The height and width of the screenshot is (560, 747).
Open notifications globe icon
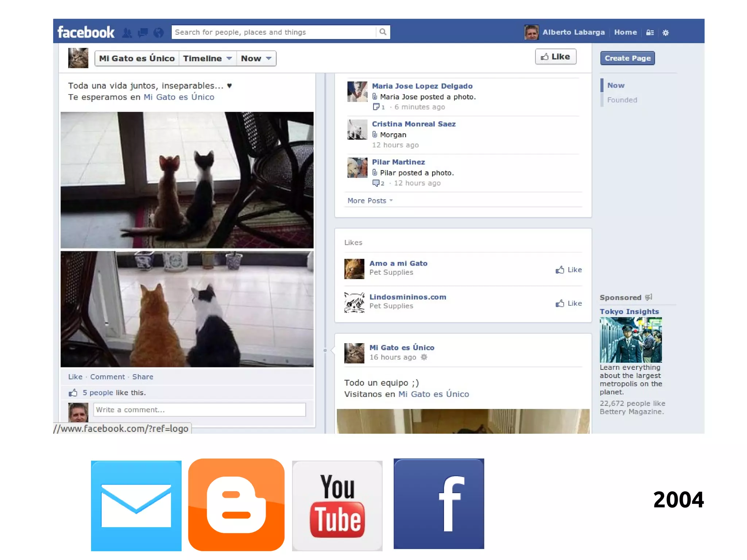158,33
